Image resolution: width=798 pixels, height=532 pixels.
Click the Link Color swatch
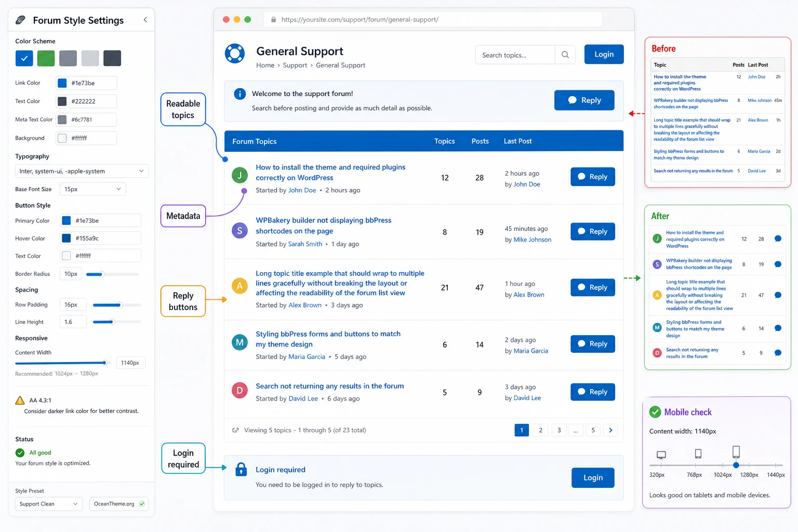coord(62,83)
